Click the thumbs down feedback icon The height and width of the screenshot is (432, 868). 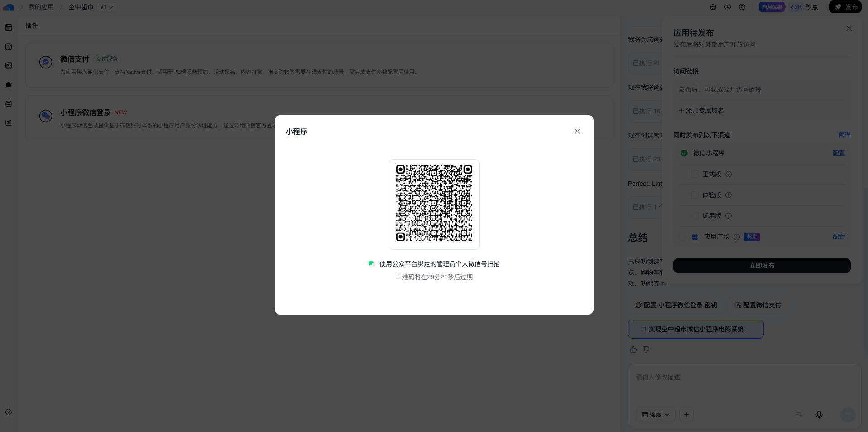[646, 349]
